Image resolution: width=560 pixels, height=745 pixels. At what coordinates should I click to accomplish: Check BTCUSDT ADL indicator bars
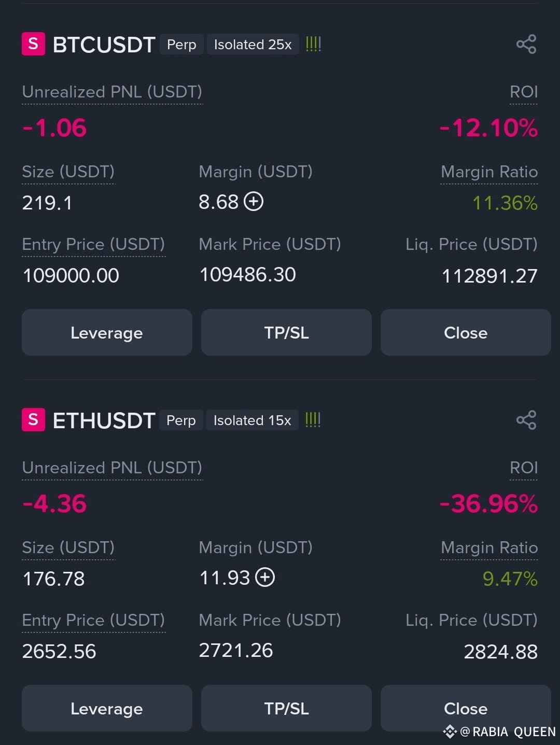(313, 44)
